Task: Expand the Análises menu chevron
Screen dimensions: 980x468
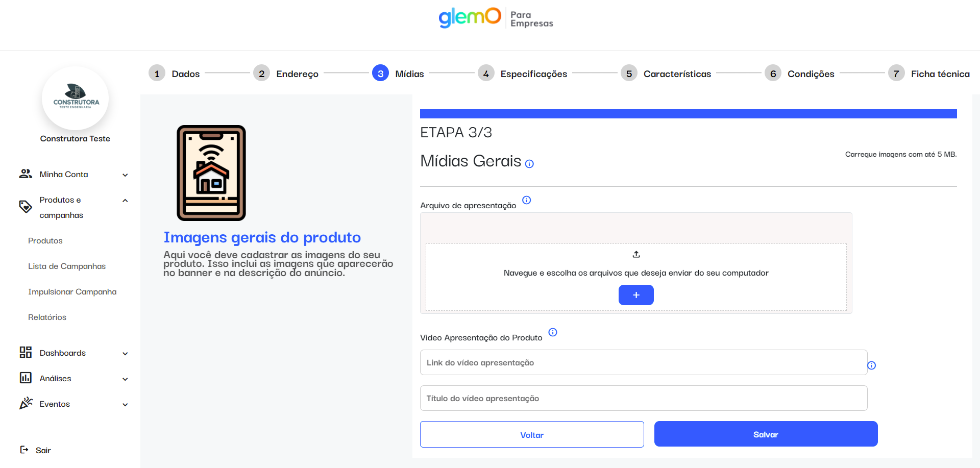Action: [125, 379]
